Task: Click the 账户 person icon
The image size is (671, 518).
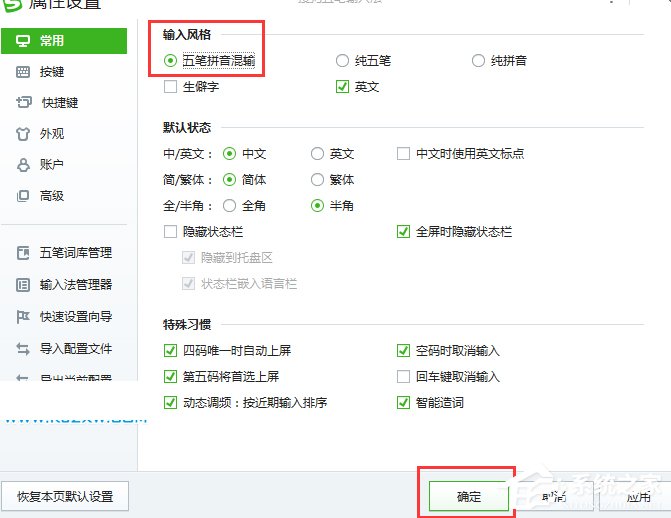Action: pos(23,165)
